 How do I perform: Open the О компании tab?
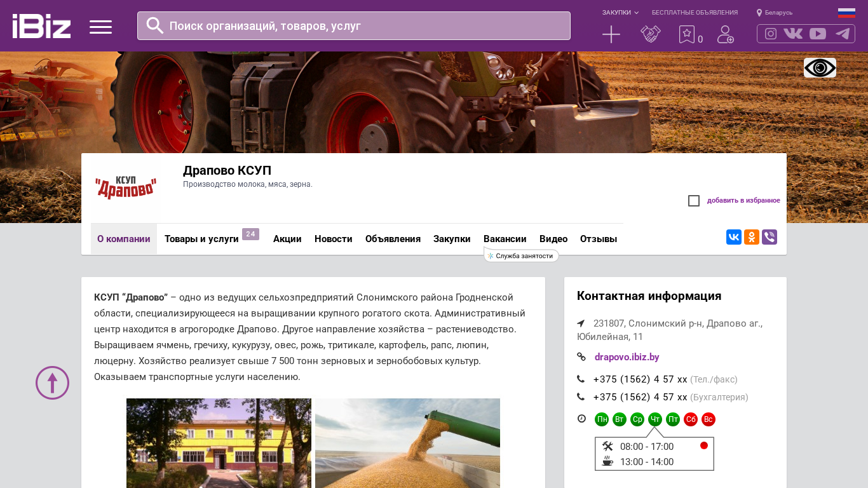click(x=124, y=239)
